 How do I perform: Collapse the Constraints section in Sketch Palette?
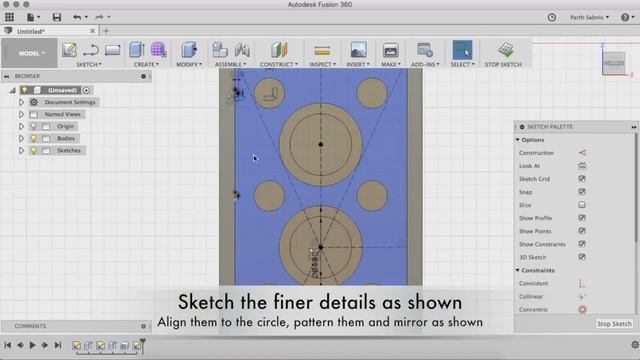[x=518, y=270]
